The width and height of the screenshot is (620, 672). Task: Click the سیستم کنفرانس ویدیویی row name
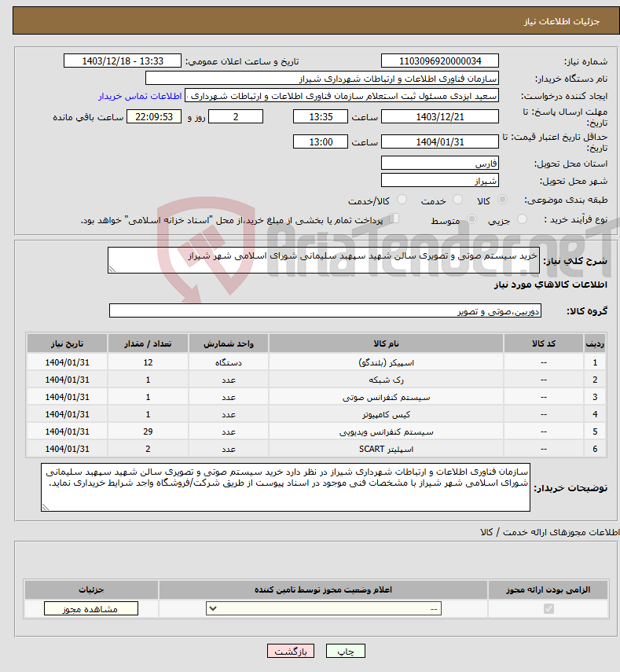tap(386, 431)
